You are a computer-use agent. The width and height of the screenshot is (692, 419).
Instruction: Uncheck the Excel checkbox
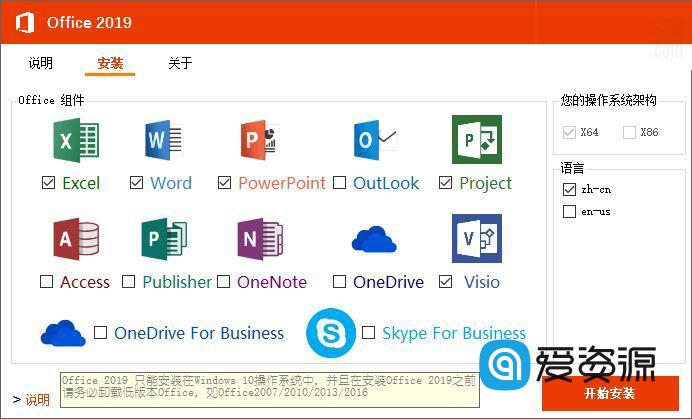coord(48,182)
